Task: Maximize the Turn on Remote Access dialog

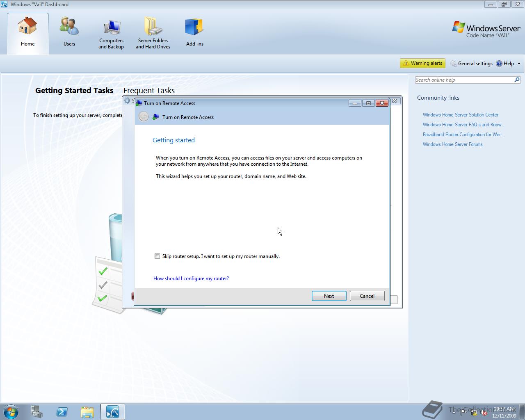Action: 368,103
